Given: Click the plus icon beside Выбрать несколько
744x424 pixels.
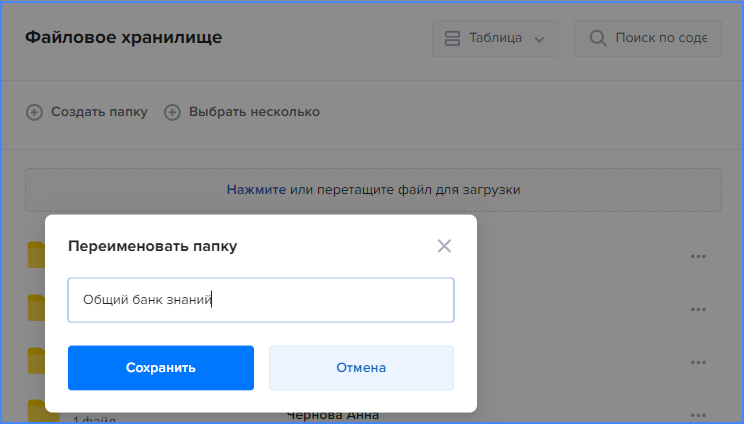Looking at the screenshot, I should (x=172, y=112).
